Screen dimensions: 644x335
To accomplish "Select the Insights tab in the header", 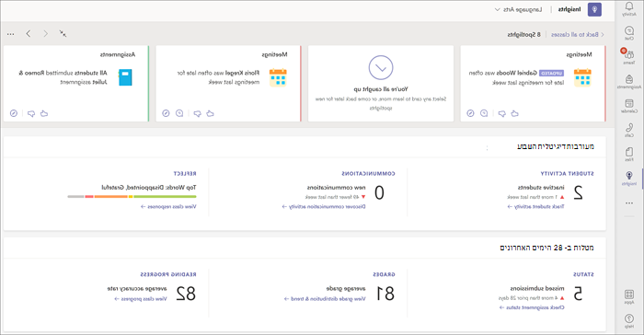I will point(569,9).
